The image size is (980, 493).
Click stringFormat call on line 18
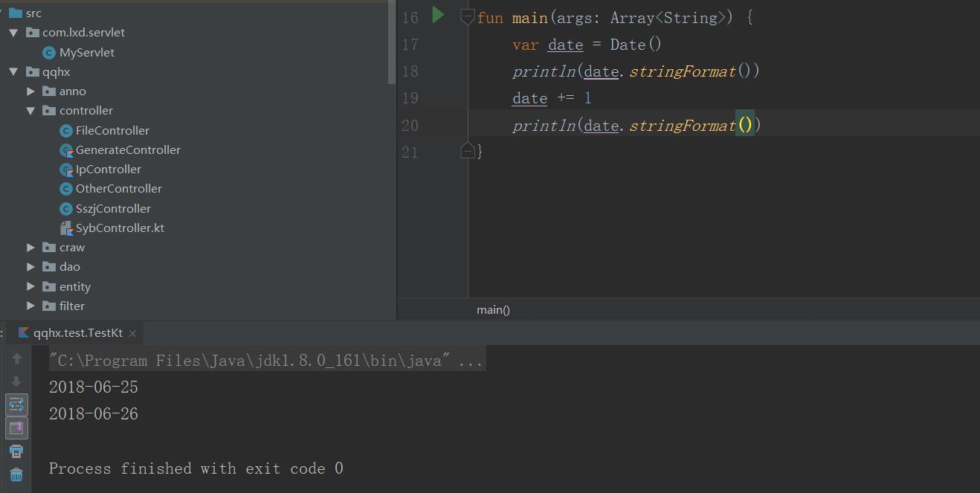pyautogui.click(x=682, y=71)
